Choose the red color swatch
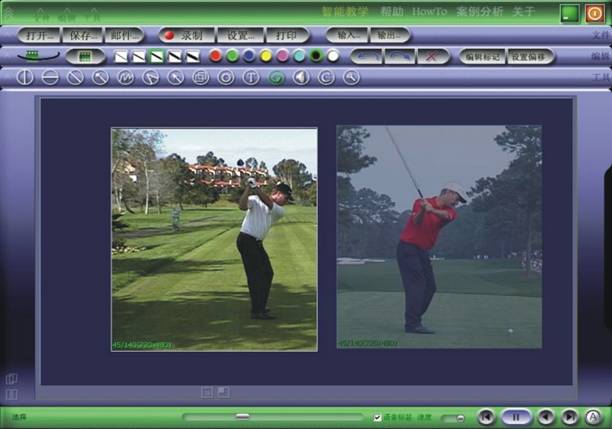The width and height of the screenshot is (612, 429). [x=215, y=56]
